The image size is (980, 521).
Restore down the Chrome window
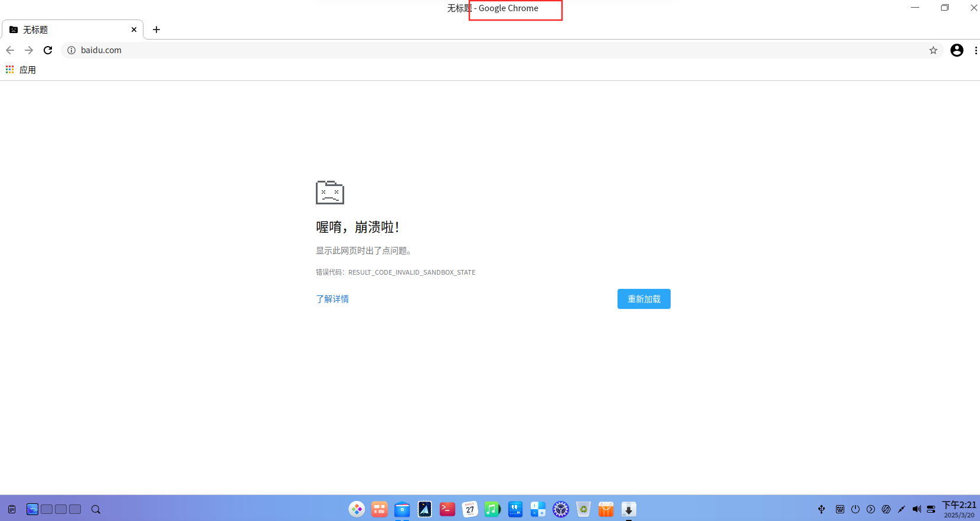click(945, 8)
